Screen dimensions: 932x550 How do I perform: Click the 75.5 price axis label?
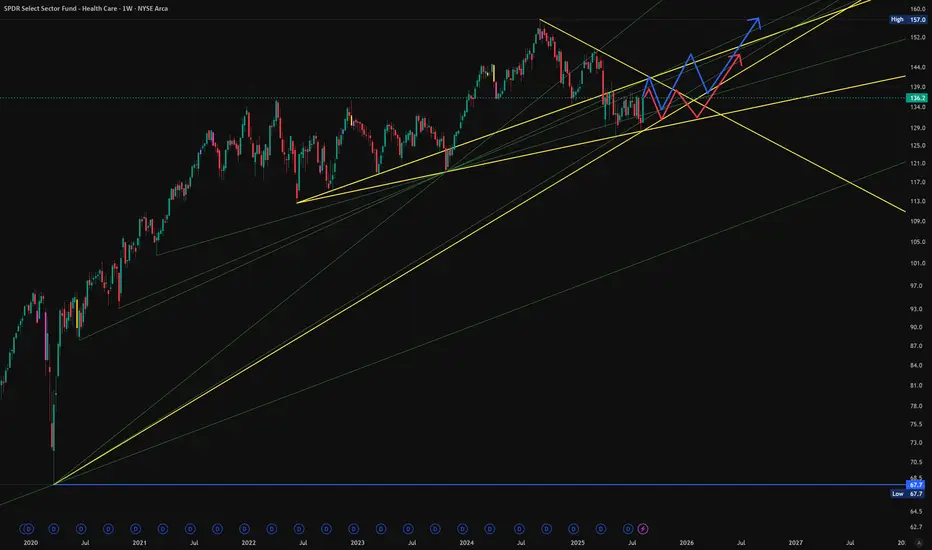tap(917, 424)
